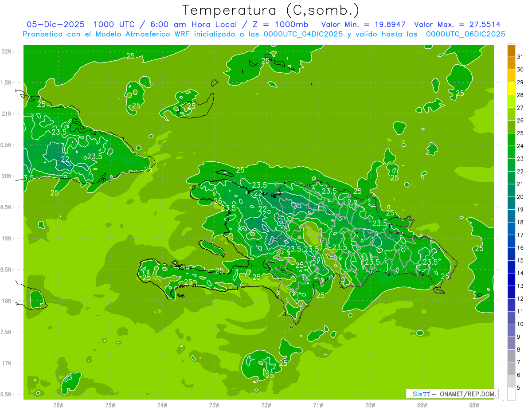Click the '15' value on the color scale
This screenshot has height=411, width=532.
tap(520, 260)
